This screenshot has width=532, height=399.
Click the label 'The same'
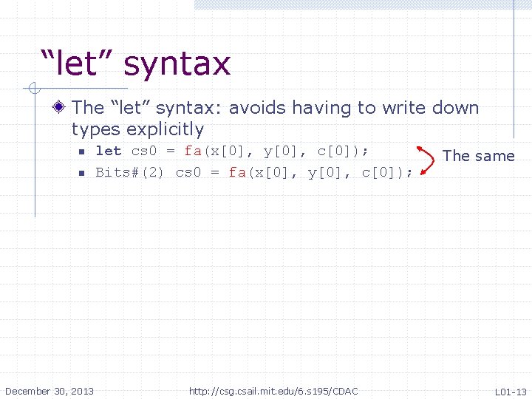coord(478,156)
